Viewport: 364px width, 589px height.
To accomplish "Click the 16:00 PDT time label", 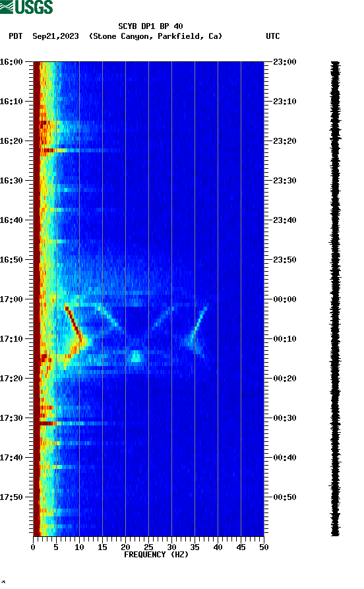I will pyautogui.click(x=11, y=61).
